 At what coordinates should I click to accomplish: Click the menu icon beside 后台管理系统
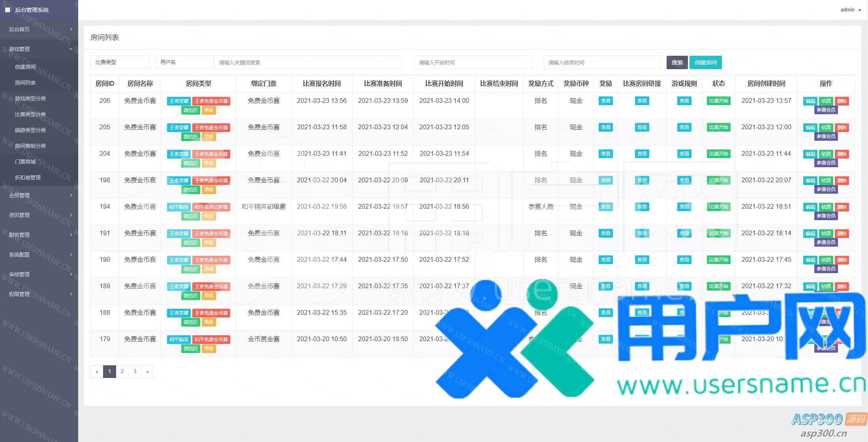[x=8, y=10]
